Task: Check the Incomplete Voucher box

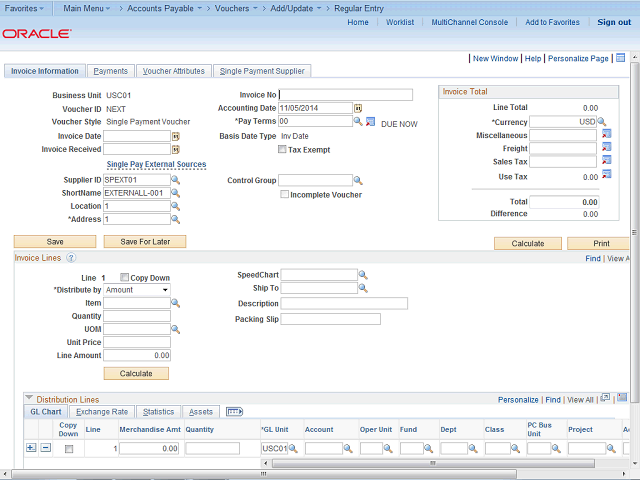Action: pyautogui.click(x=285, y=194)
